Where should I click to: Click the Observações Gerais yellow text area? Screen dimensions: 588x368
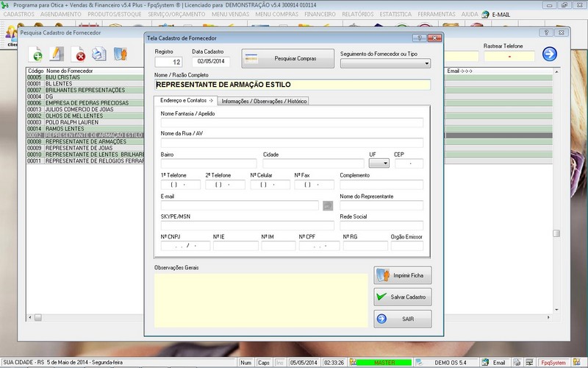click(261, 300)
